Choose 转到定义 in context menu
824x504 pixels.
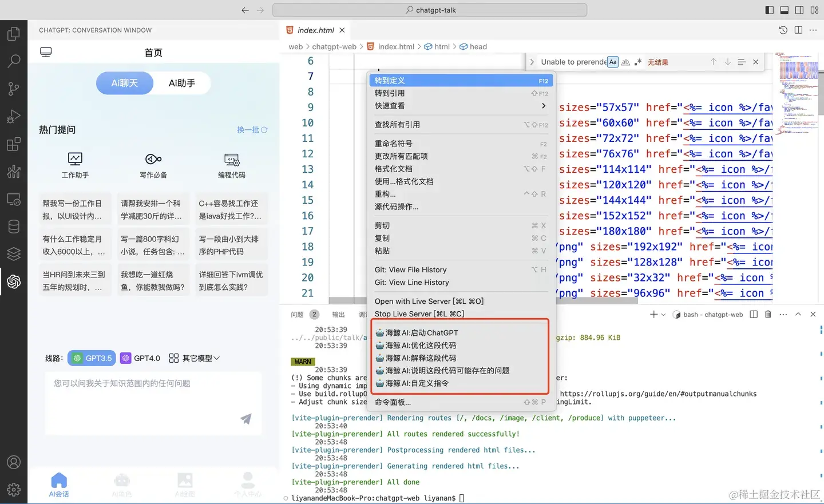pyautogui.click(x=461, y=81)
